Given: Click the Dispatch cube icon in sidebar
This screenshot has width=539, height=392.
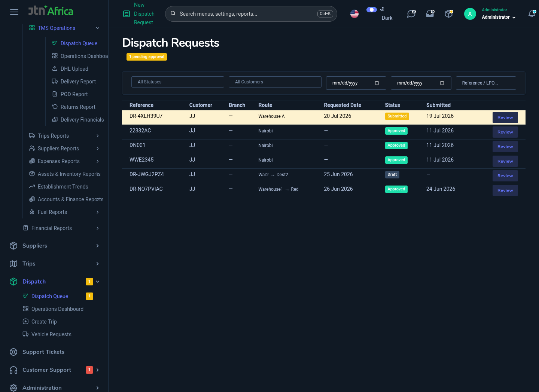Looking at the screenshot, I should (x=13, y=282).
